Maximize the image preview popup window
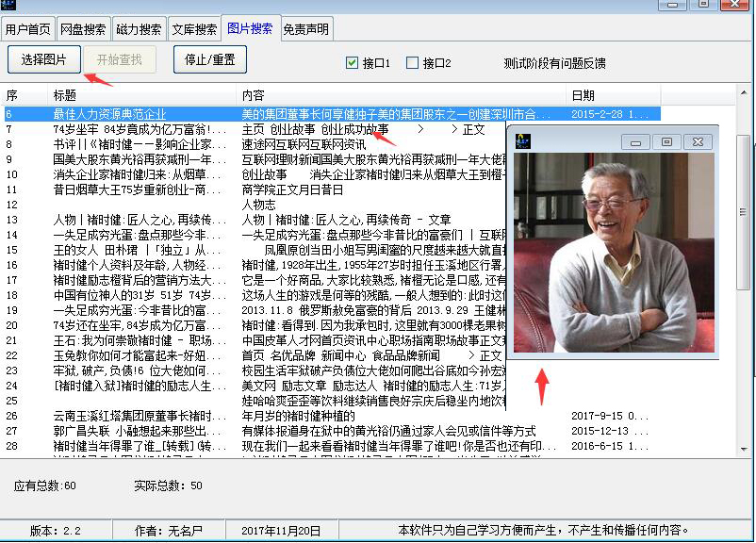This screenshot has height=543, width=756. (666, 141)
